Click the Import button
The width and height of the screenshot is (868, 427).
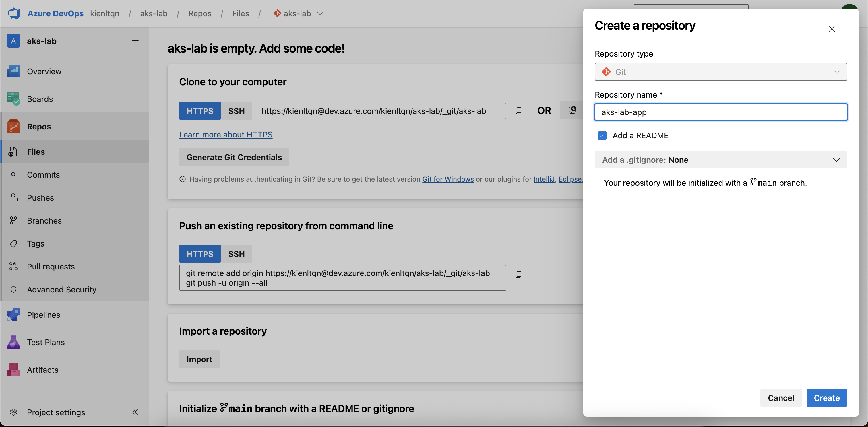coord(199,359)
